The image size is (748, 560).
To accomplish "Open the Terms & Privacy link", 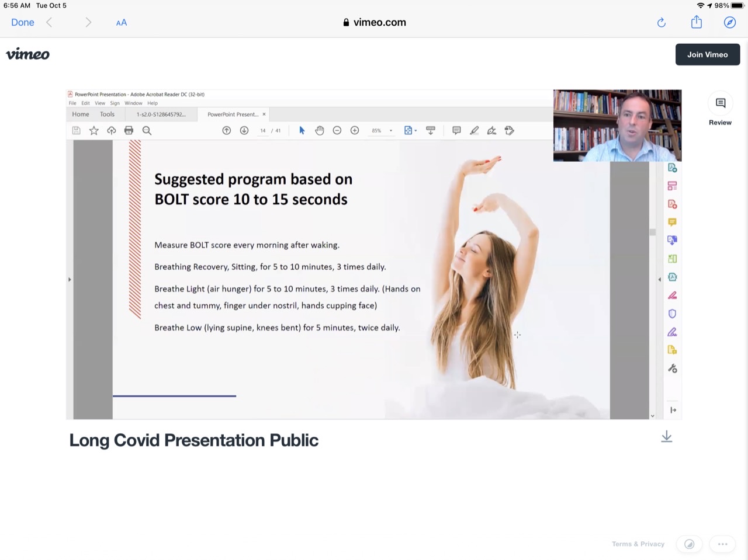I will pyautogui.click(x=638, y=544).
